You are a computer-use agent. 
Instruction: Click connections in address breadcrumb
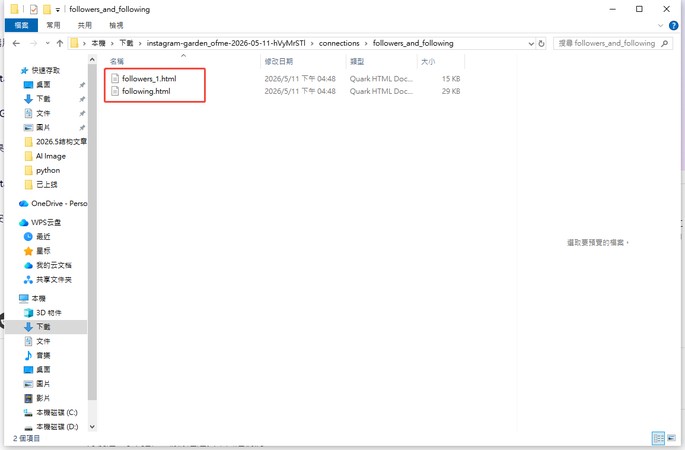[x=339, y=43]
